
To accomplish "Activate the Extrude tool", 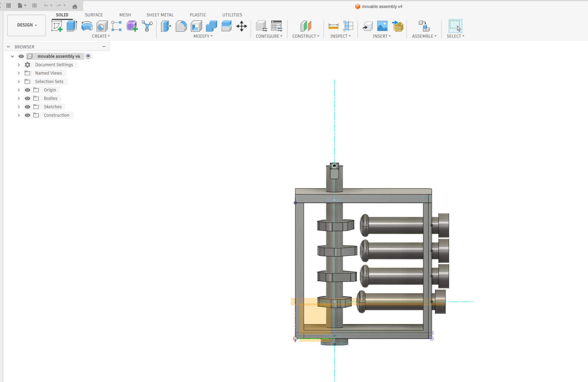I will click(72, 26).
